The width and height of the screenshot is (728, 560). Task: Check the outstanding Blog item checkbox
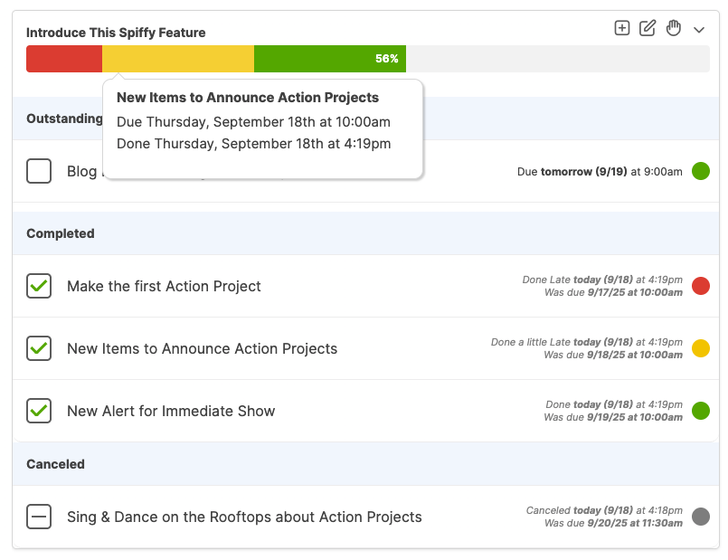pyautogui.click(x=39, y=171)
